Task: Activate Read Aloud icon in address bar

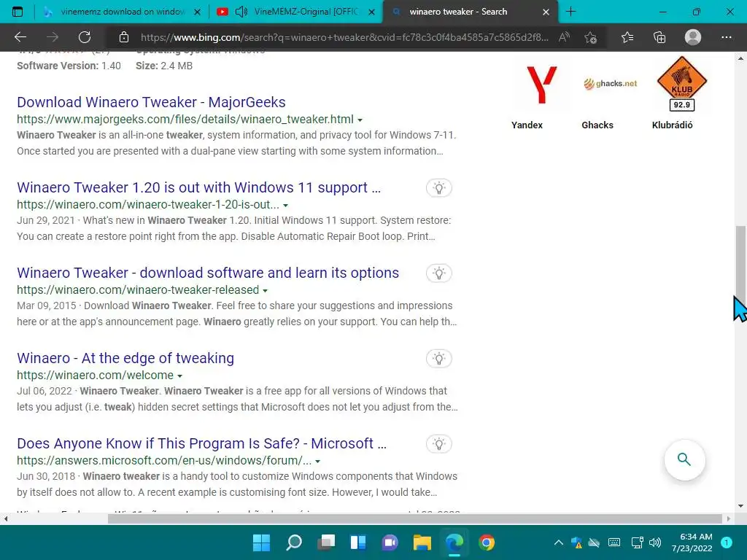Action: click(x=564, y=37)
